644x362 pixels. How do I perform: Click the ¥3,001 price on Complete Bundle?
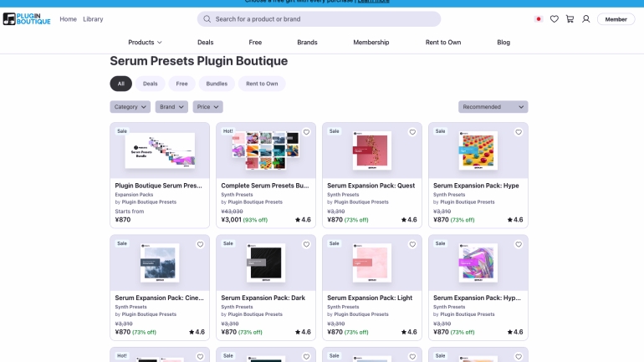click(x=231, y=220)
